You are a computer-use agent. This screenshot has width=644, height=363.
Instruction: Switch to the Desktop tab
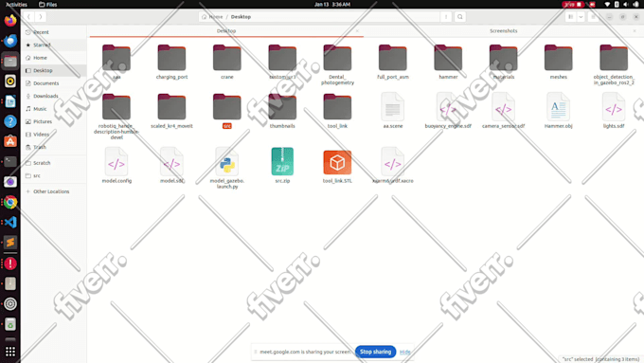pos(226,31)
